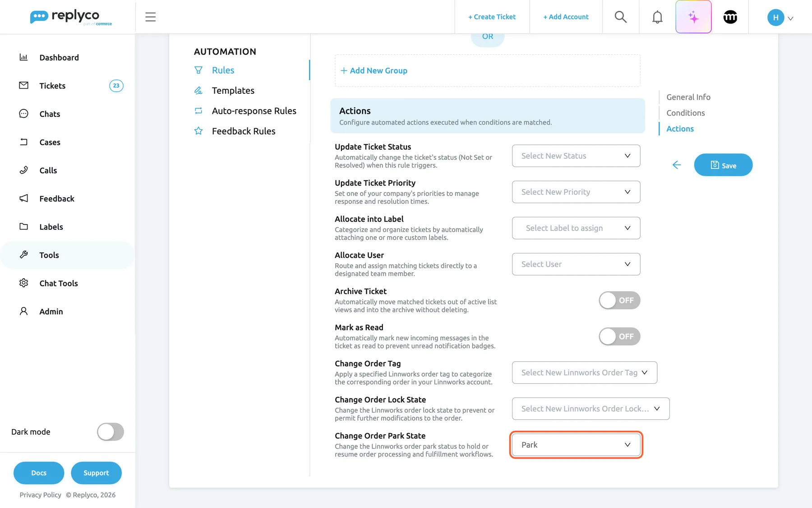Open the Select New Priority dropdown
Image resolution: width=812 pixels, height=508 pixels.
tap(576, 192)
